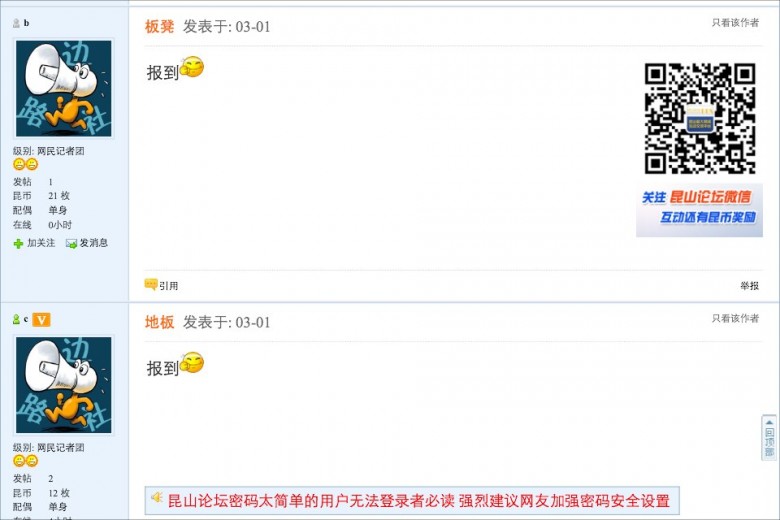
Task: Click the emoji in the 板凳 post
Action: [192, 67]
